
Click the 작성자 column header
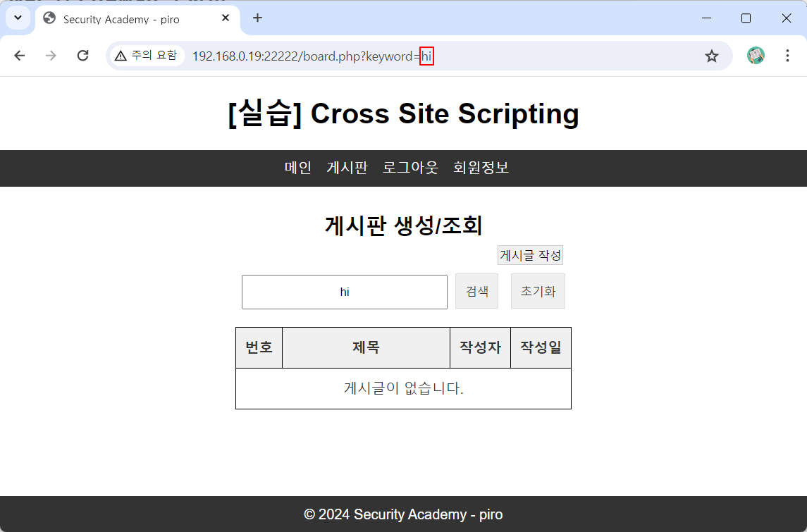(480, 347)
